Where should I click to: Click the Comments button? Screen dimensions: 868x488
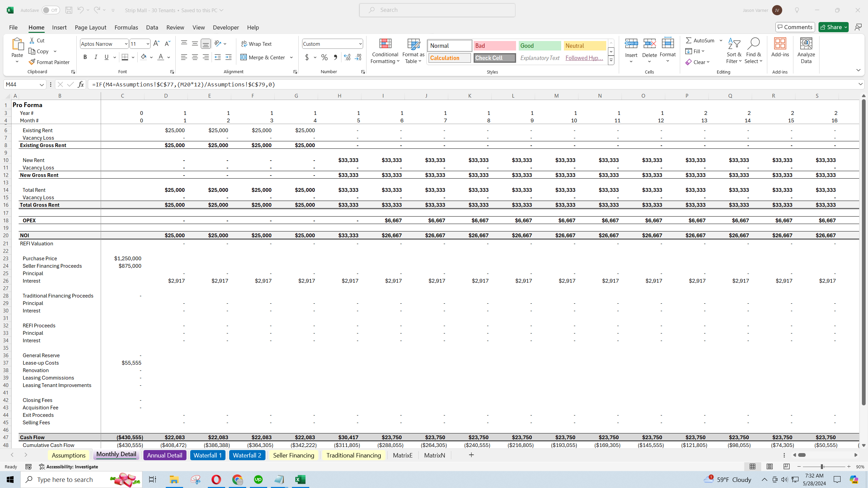click(795, 27)
